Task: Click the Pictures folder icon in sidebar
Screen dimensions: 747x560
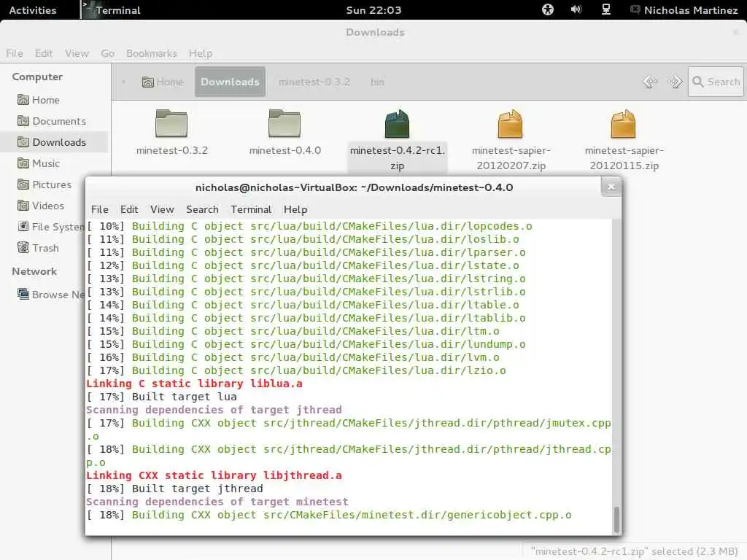Action: pos(23,184)
